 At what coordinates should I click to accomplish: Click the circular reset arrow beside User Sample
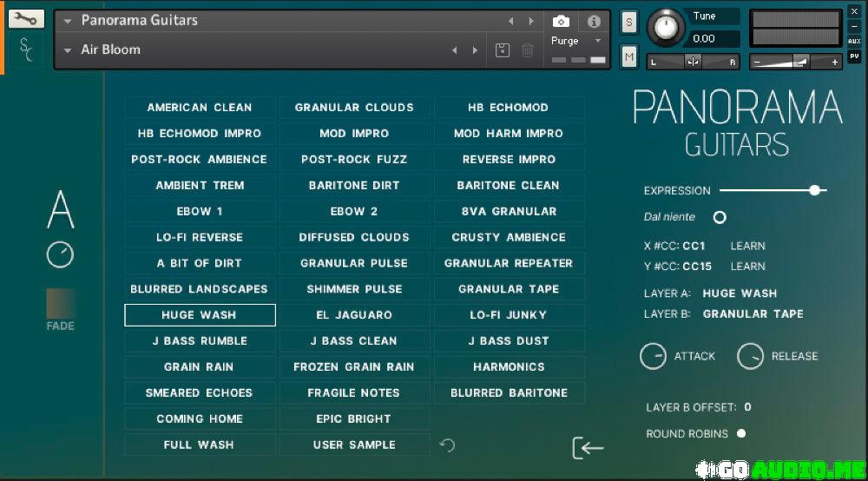pos(447,445)
